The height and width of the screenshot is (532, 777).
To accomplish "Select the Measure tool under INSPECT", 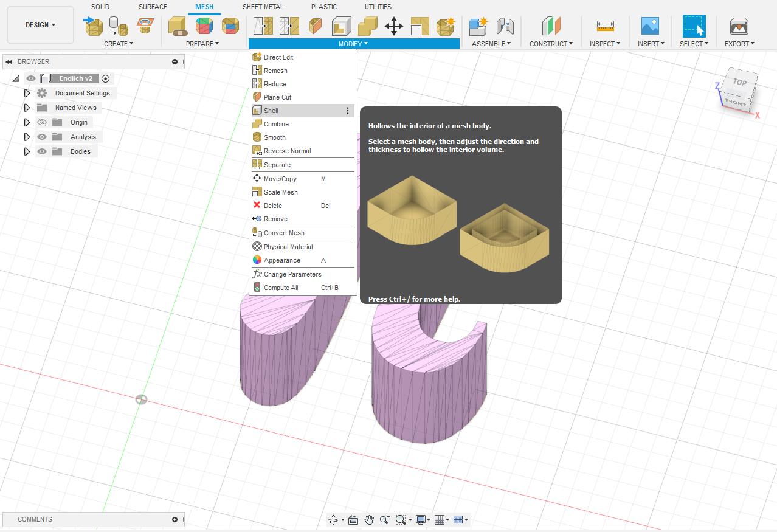I will click(x=604, y=27).
